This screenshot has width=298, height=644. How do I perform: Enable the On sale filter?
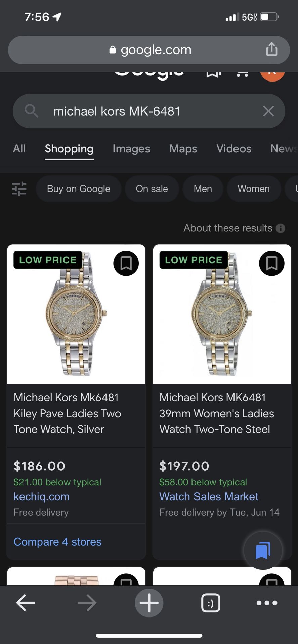pos(152,189)
